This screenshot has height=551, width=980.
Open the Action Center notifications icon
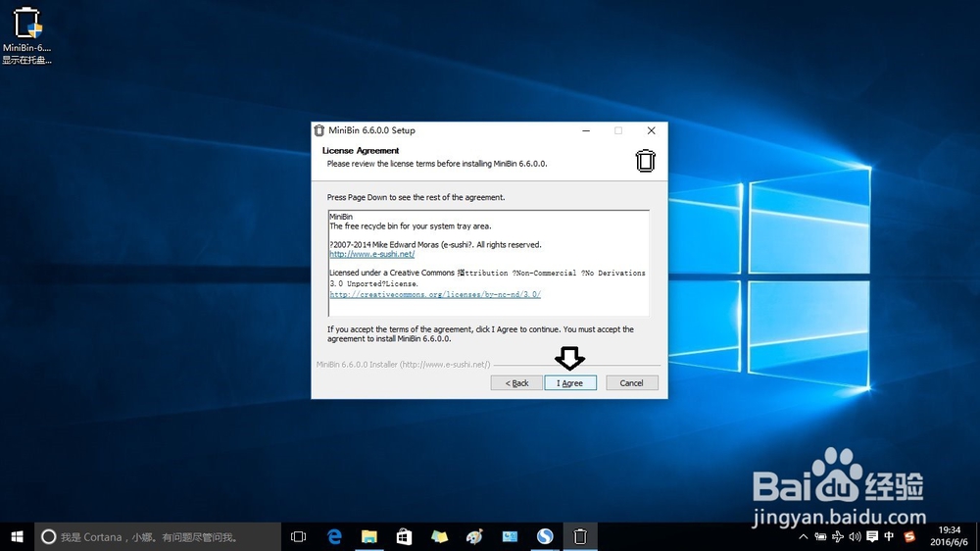[872, 536]
